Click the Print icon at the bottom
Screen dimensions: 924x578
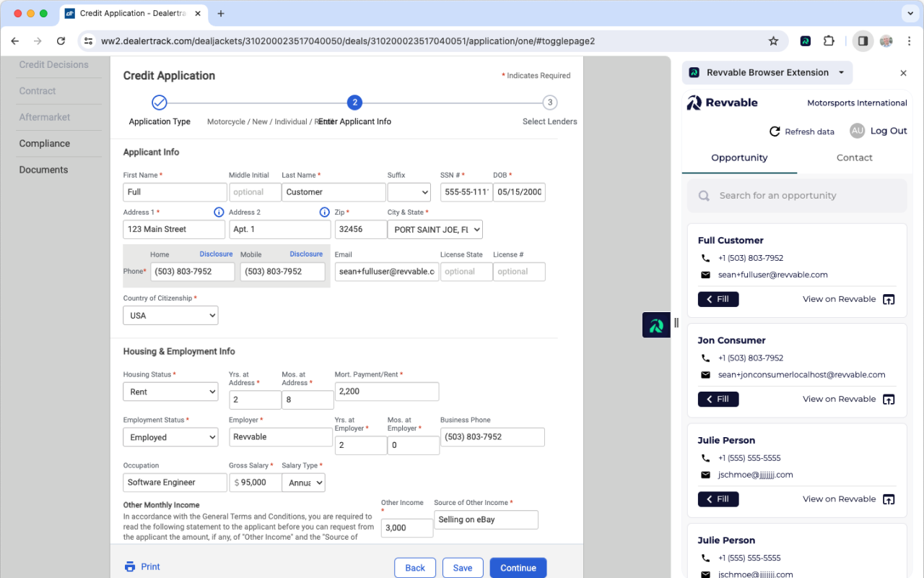[x=131, y=566]
